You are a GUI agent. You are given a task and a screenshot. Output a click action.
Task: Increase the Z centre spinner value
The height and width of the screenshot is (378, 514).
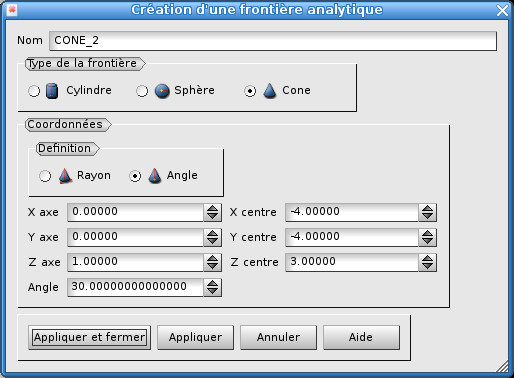click(x=427, y=258)
